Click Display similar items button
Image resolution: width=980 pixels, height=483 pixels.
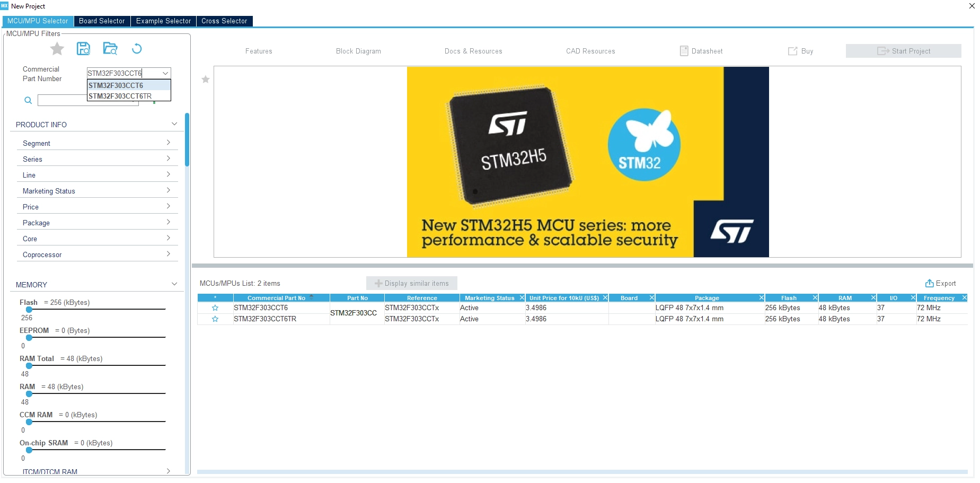point(412,284)
